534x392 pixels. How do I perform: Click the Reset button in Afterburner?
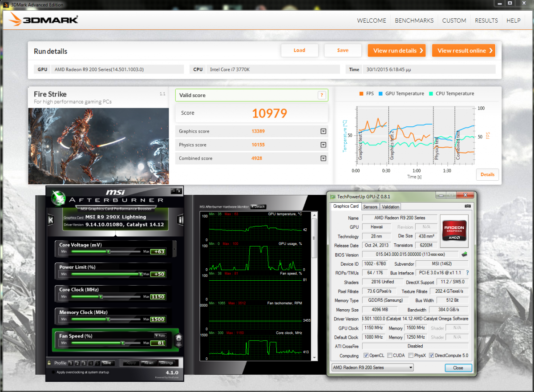point(148,363)
